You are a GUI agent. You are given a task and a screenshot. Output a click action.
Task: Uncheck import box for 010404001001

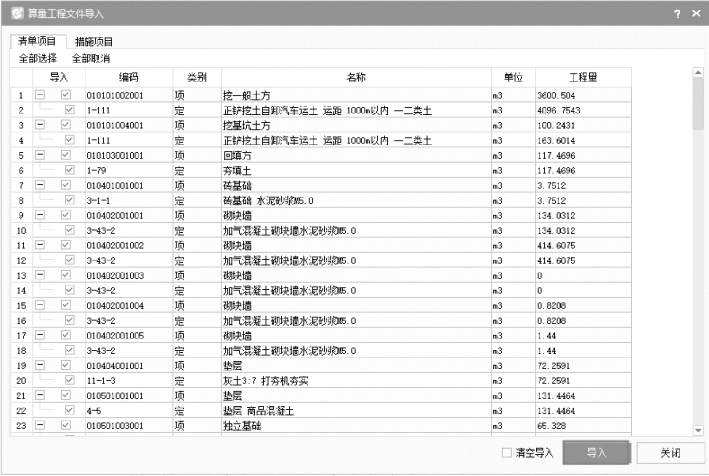point(66,365)
